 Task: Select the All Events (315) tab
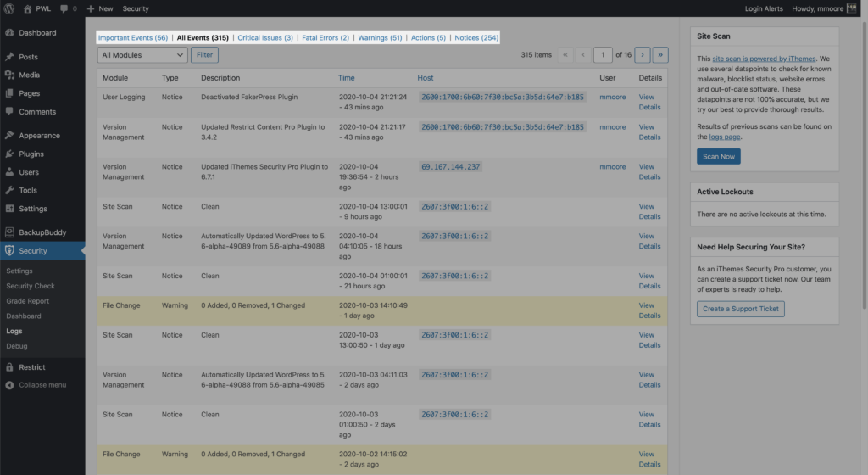(203, 37)
